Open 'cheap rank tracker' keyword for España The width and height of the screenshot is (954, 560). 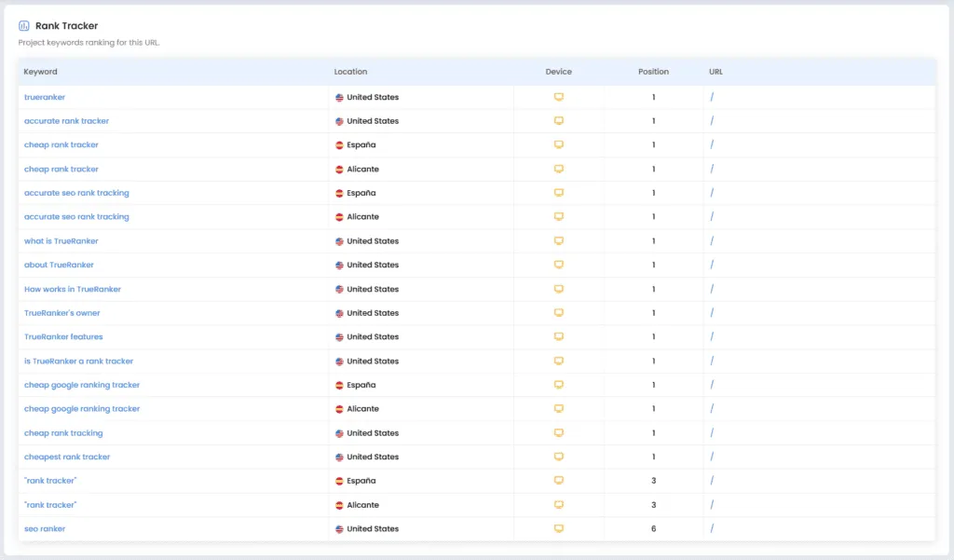point(61,144)
